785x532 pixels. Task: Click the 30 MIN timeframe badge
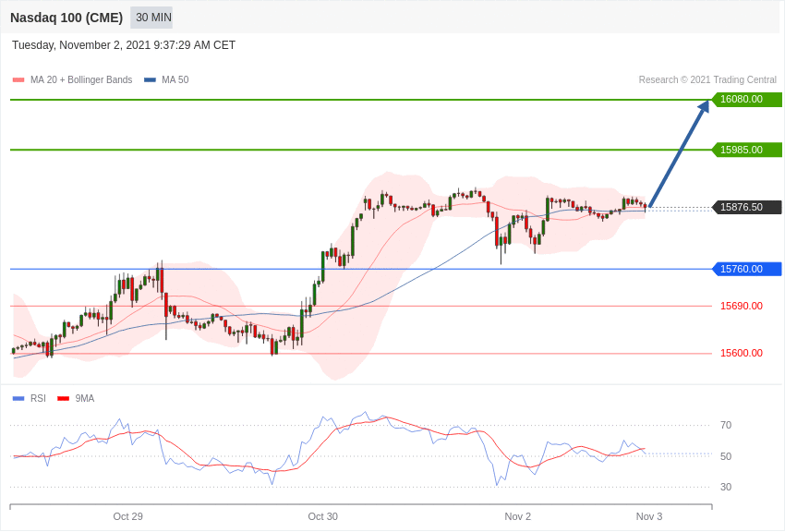151,18
